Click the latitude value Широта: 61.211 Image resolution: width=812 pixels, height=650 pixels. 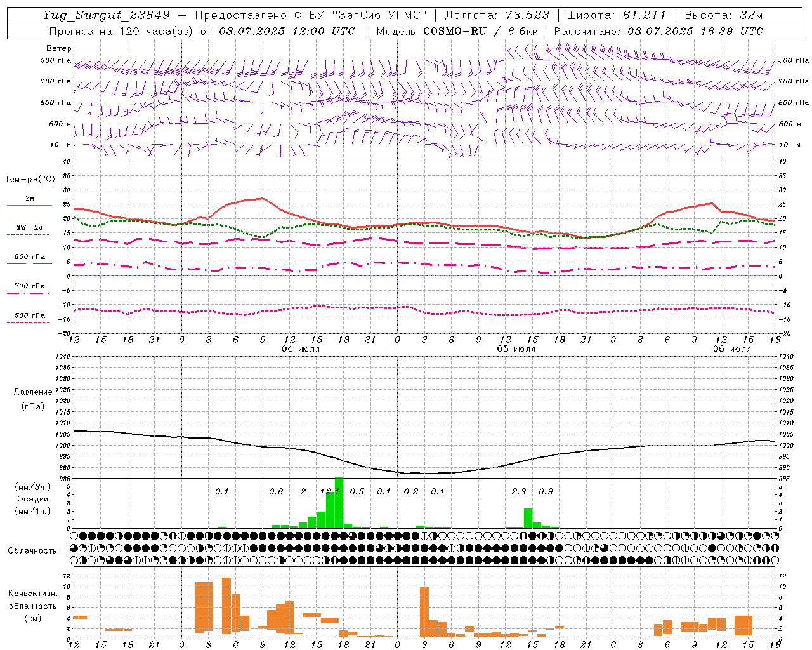617,15
